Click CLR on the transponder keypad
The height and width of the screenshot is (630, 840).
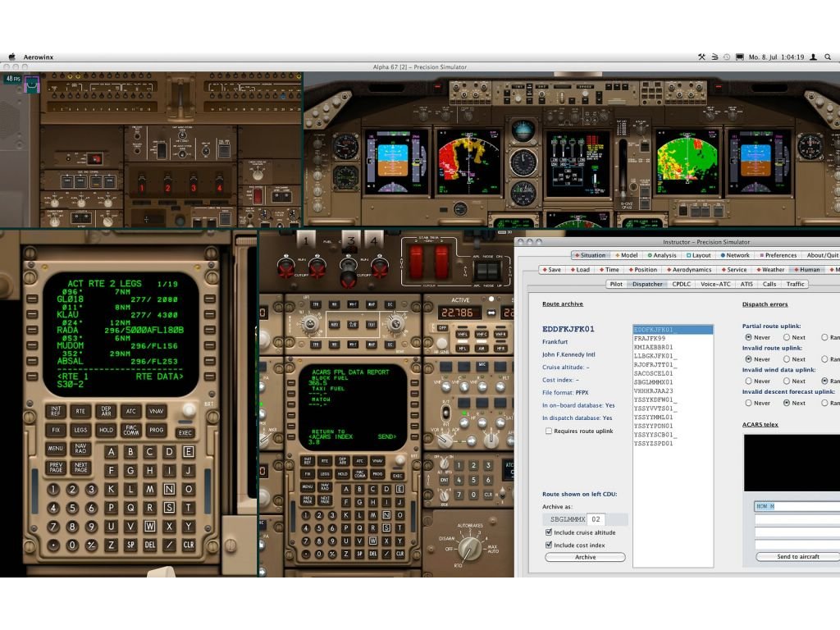tap(488, 495)
